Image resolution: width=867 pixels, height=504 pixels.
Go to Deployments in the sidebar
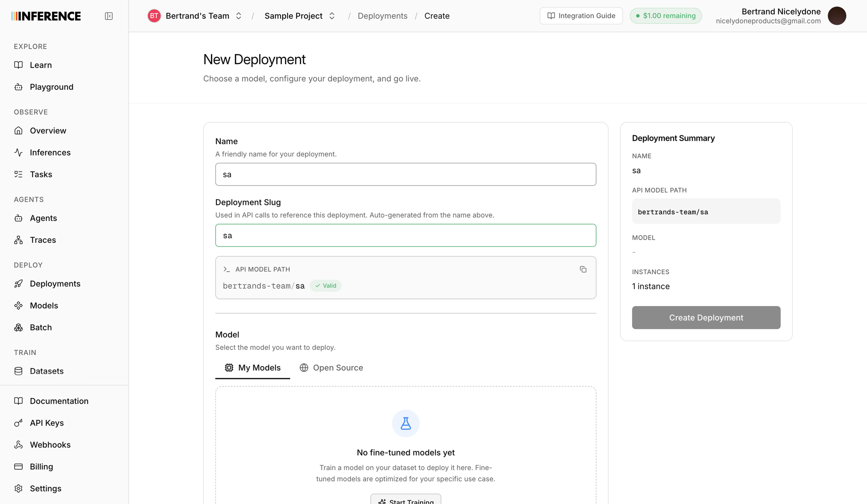tap(55, 284)
